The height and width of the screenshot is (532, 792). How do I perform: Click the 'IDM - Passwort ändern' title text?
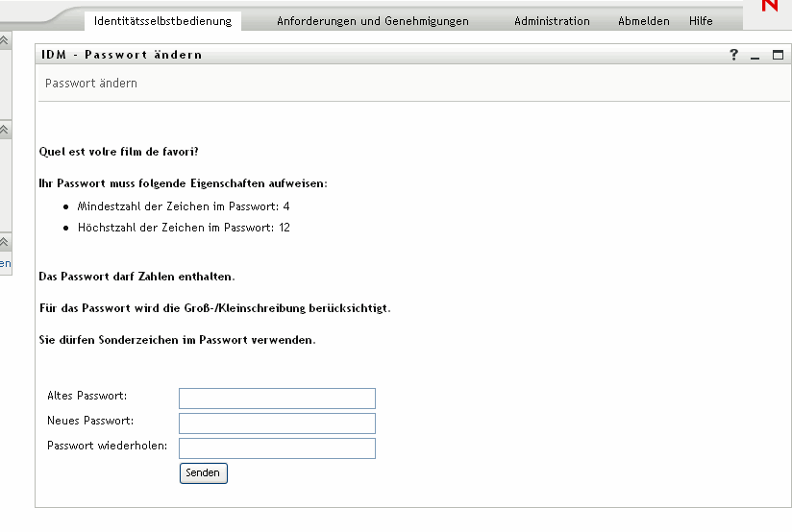[x=122, y=55]
